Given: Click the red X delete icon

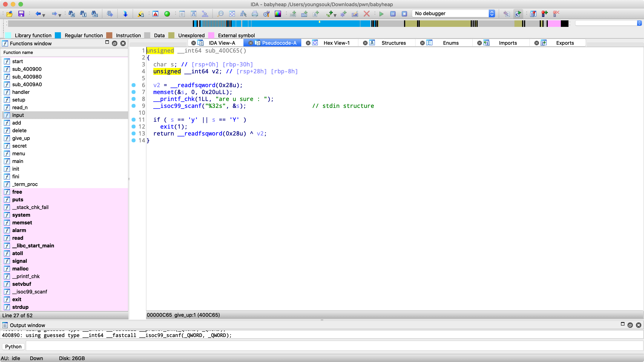Looking at the screenshot, I should (x=366, y=14).
